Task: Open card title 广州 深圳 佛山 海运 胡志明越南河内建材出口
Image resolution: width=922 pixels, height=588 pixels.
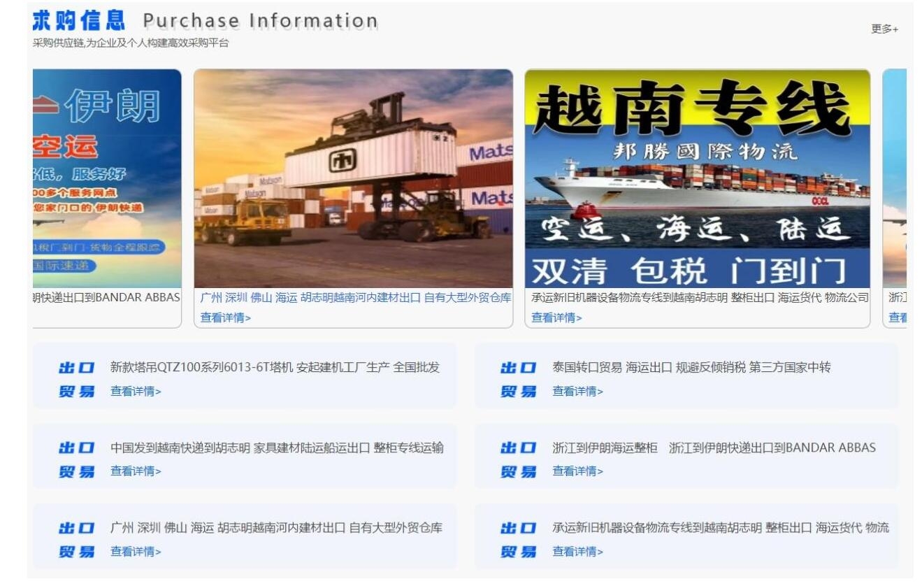Action: click(356, 298)
